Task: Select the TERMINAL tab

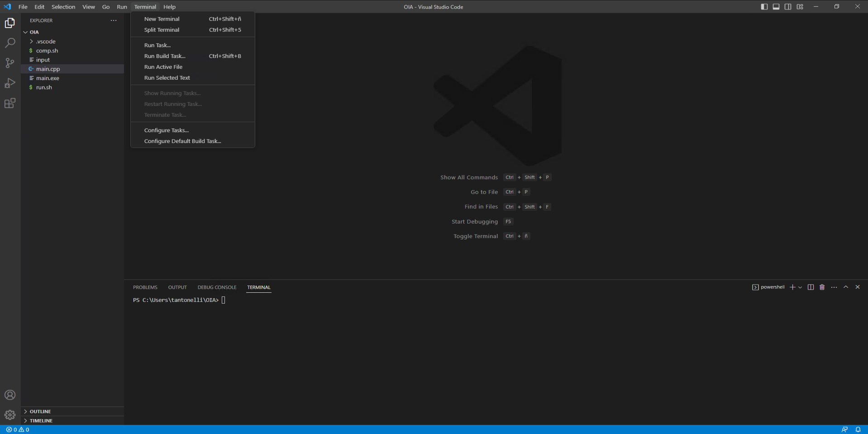Action: pos(259,287)
